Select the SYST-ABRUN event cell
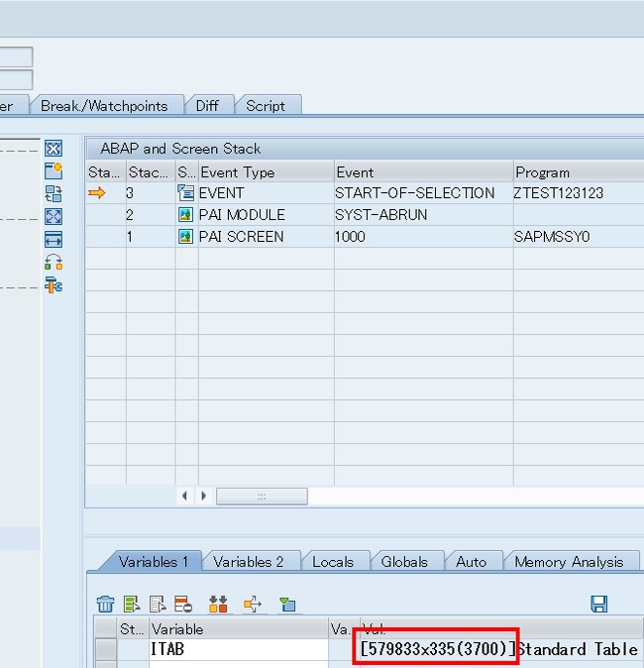This screenshot has height=668, width=644. (x=424, y=215)
